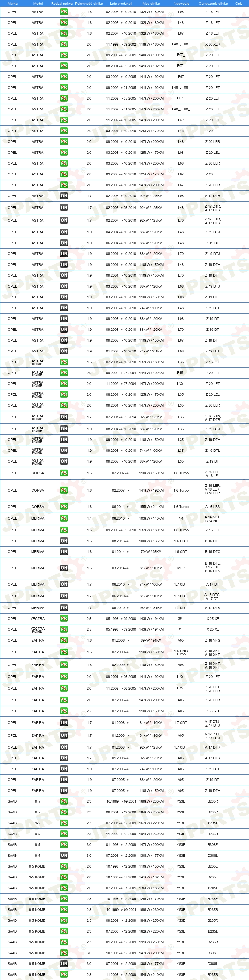Click power value 103kW / 140KM
The width and height of the screenshot is (249, 980).
click(151, 519)
